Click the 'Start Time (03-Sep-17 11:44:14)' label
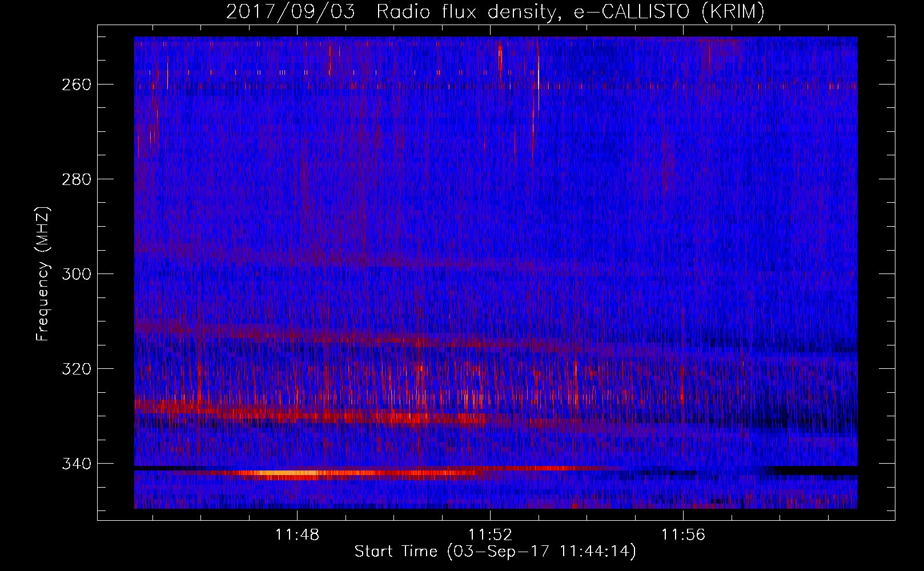This screenshot has height=571, width=924. point(495,552)
